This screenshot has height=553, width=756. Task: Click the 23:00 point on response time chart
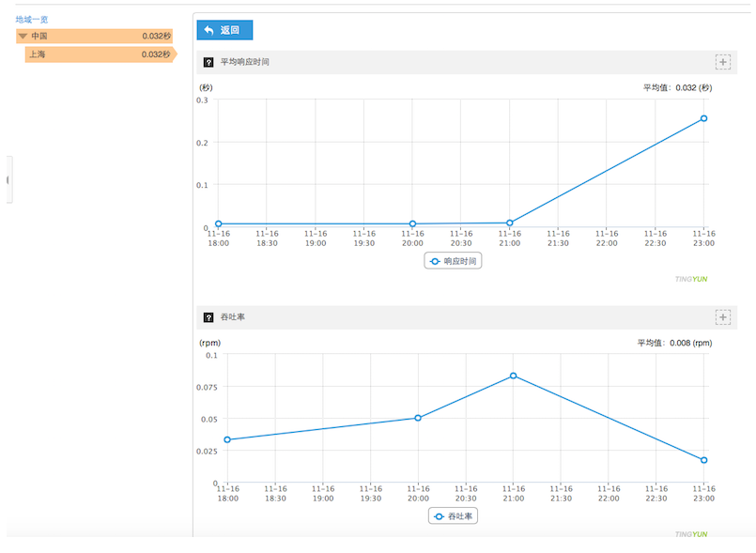point(703,118)
